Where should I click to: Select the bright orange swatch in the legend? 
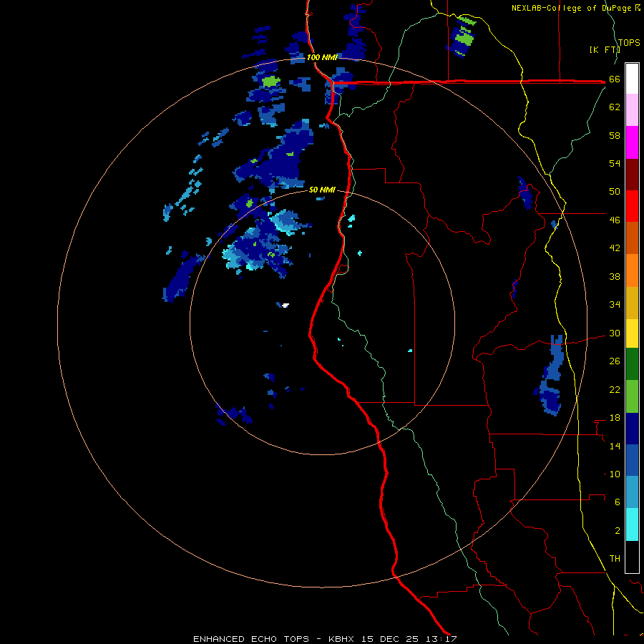[632, 270]
